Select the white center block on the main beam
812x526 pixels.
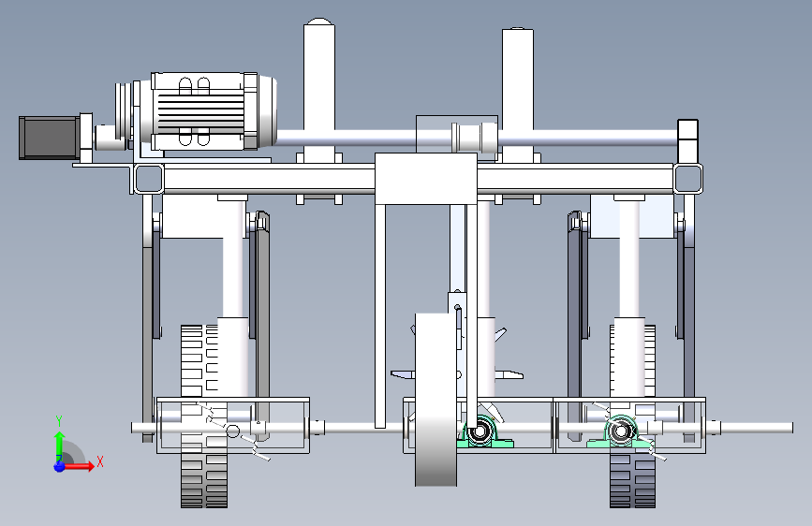click(426, 179)
